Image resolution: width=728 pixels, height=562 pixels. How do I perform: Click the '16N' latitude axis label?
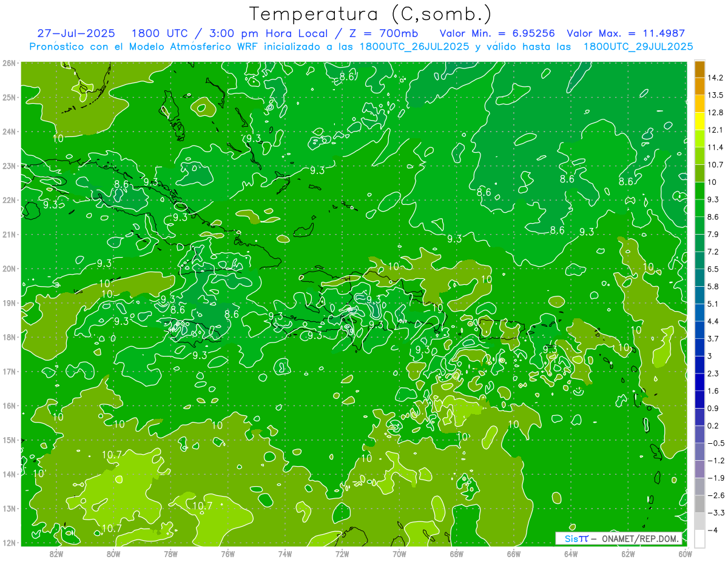coord(9,406)
